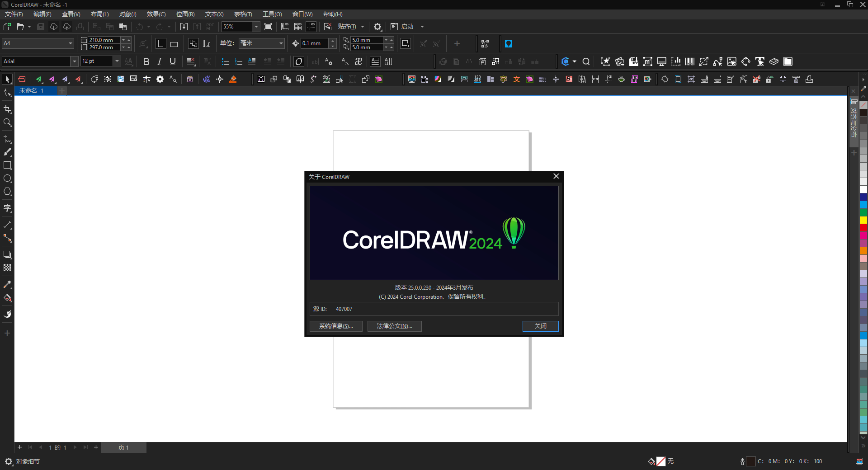Open the Options gear icon in toolbar

tap(377, 27)
